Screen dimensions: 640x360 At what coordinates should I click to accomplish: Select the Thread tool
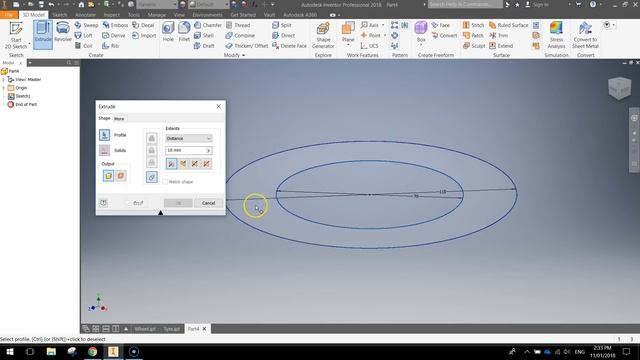pyautogui.click(x=238, y=25)
